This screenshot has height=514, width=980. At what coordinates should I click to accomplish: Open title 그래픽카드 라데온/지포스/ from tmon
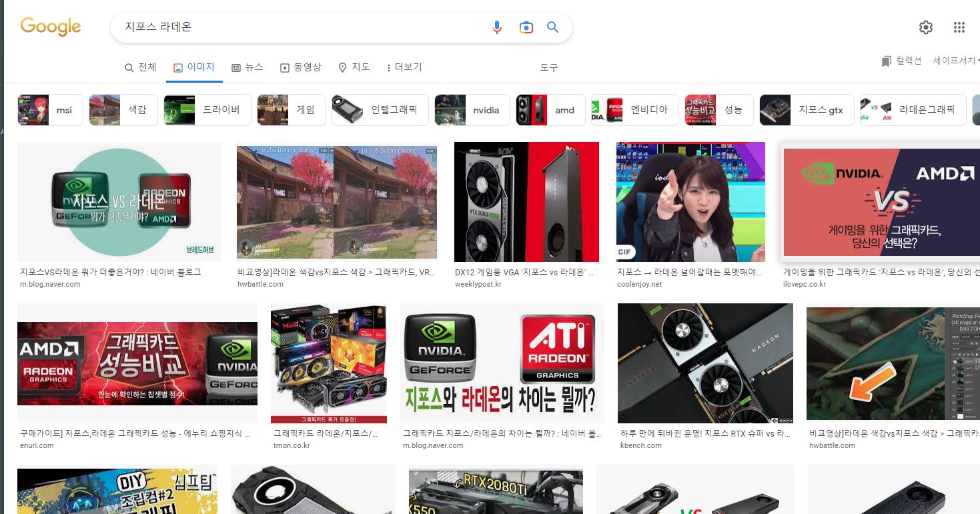click(x=326, y=433)
